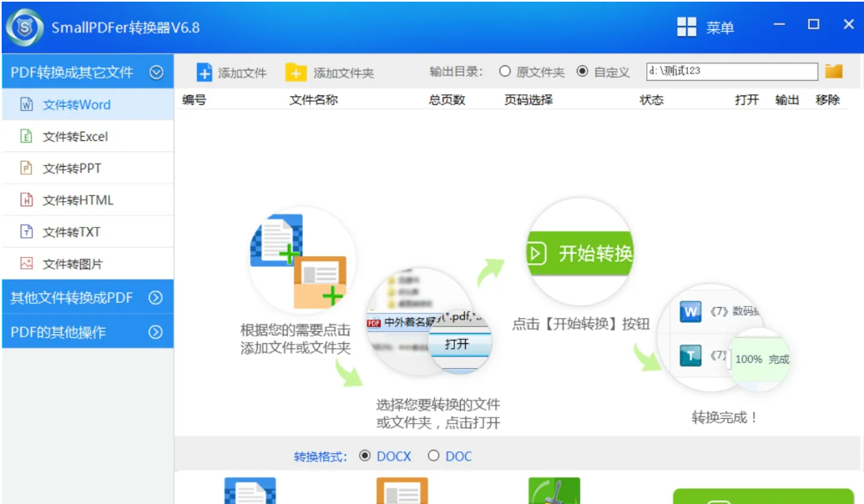Click the 添加文件 button label
Viewport: 864px width, 504px height.
(x=242, y=73)
